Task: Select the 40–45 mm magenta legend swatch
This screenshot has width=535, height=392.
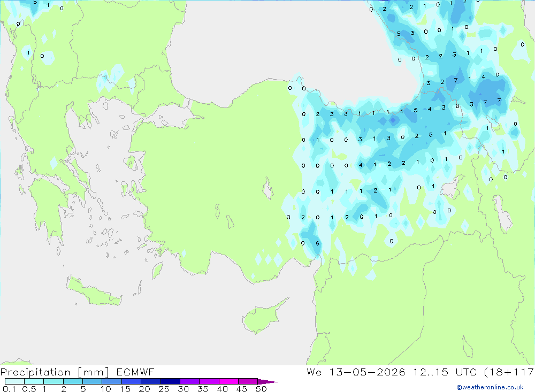Action: (x=228, y=381)
